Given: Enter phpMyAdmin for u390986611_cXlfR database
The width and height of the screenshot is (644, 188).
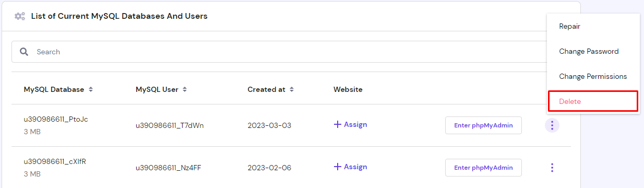Looking at the screenshot, I should click(x=483, y=168).
